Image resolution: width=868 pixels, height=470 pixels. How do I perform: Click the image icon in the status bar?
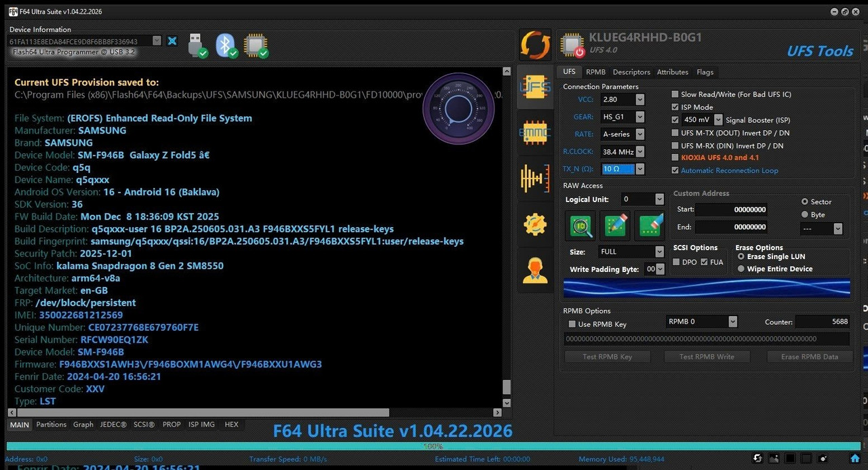774,458
